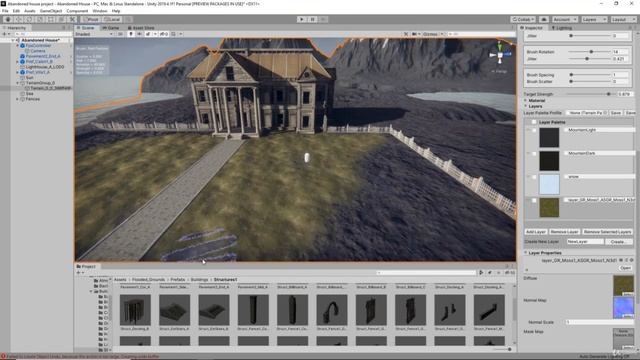This screenshot has height=360, width=640.
Task: Toggle scene grid visibility icon
Action: click(173, 34)
